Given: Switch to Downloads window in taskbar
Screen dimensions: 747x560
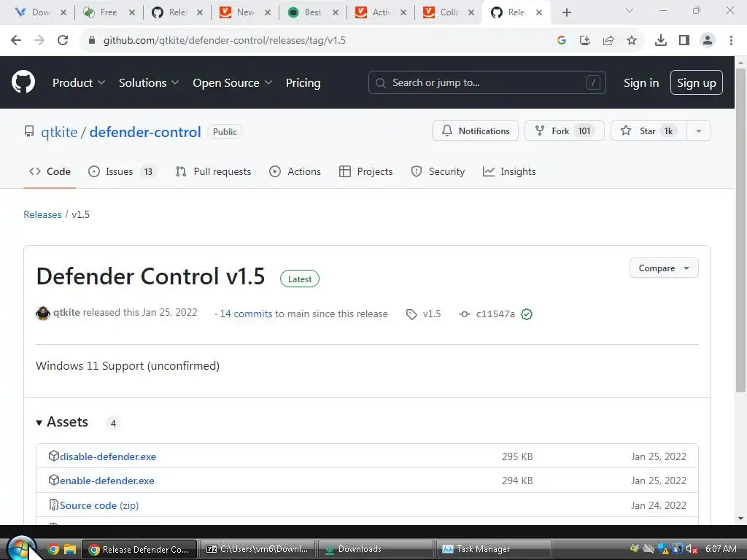Looking at the screenshot, I should click(x=376, y=549).
